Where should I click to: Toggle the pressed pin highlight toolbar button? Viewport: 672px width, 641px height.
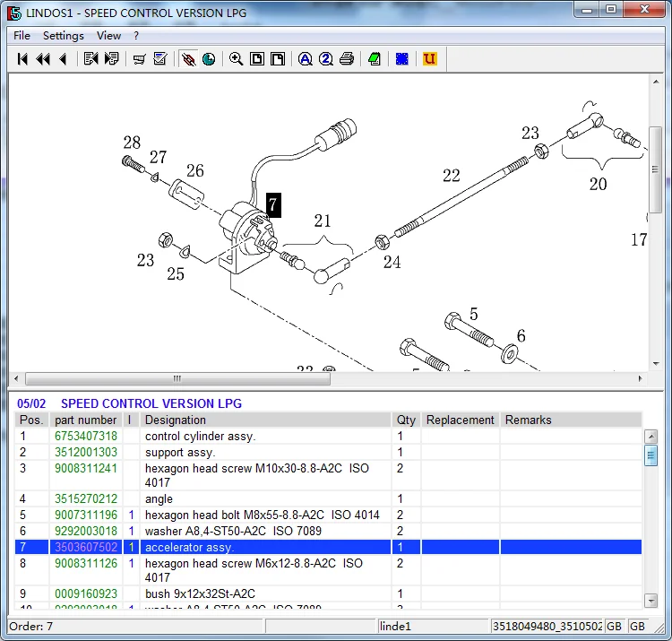[188, 59]
